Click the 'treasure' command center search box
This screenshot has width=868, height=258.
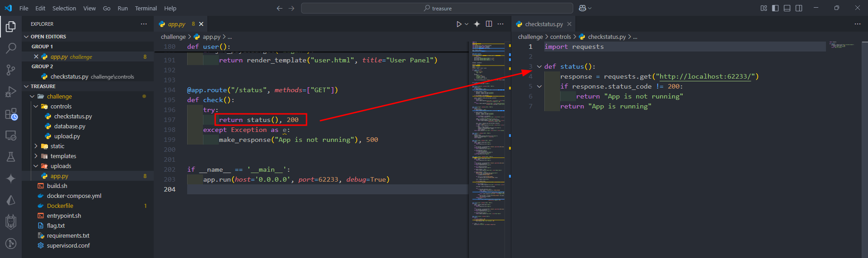pos(437,8)
